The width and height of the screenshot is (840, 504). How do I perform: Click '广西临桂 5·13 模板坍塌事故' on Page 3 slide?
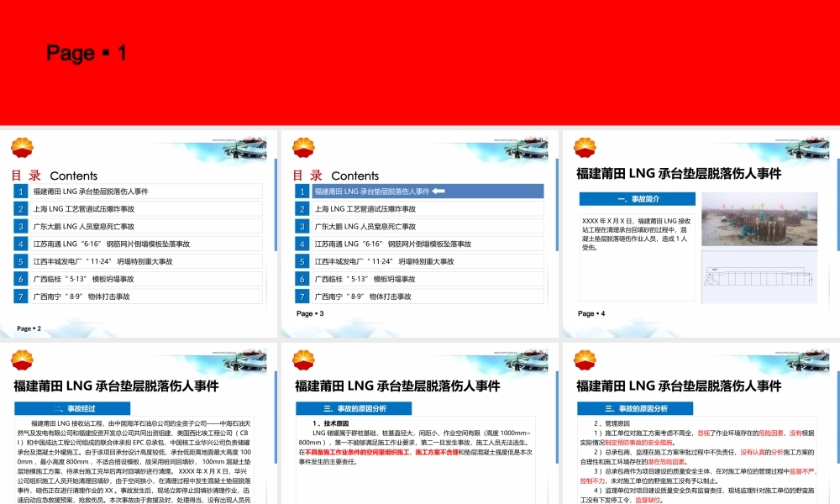click(x=428, y=279)
